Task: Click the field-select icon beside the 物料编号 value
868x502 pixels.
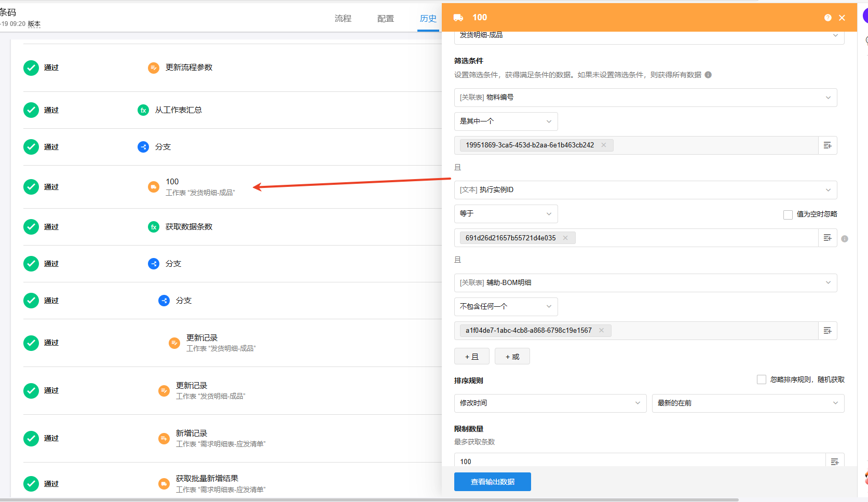Action: (x=828, y=145)
